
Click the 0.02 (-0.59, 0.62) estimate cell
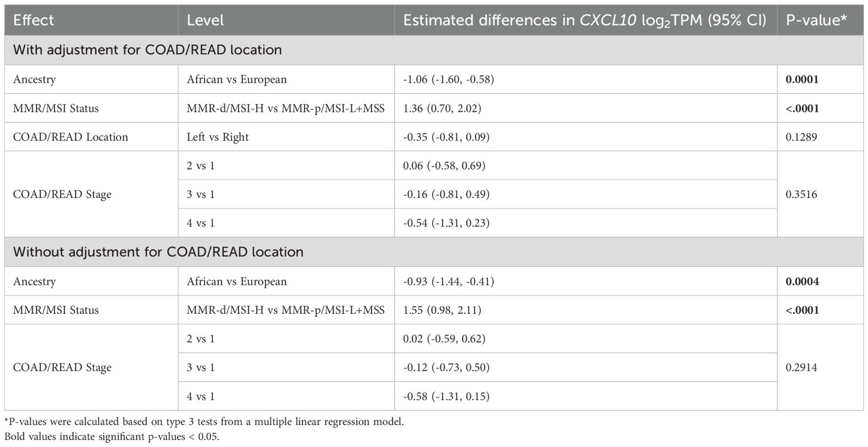(x=444, y=339)
